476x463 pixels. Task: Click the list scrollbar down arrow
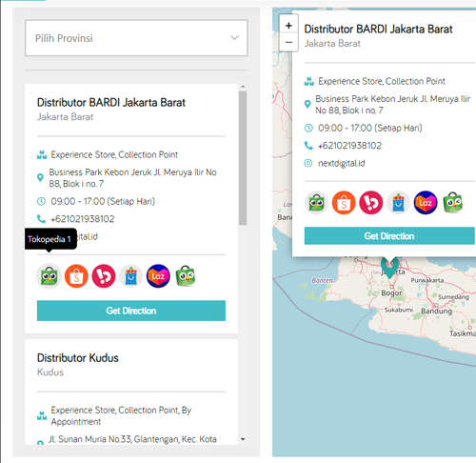243,439
